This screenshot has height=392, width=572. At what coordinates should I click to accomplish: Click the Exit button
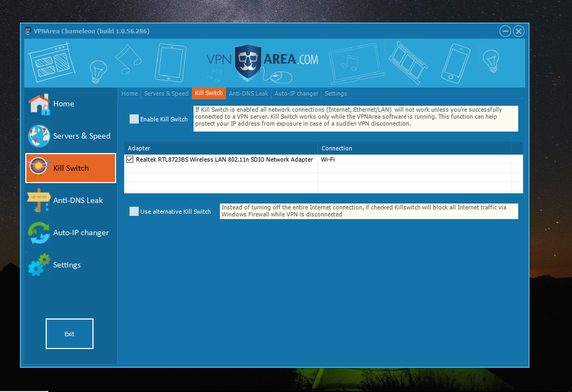click(69, 333)
